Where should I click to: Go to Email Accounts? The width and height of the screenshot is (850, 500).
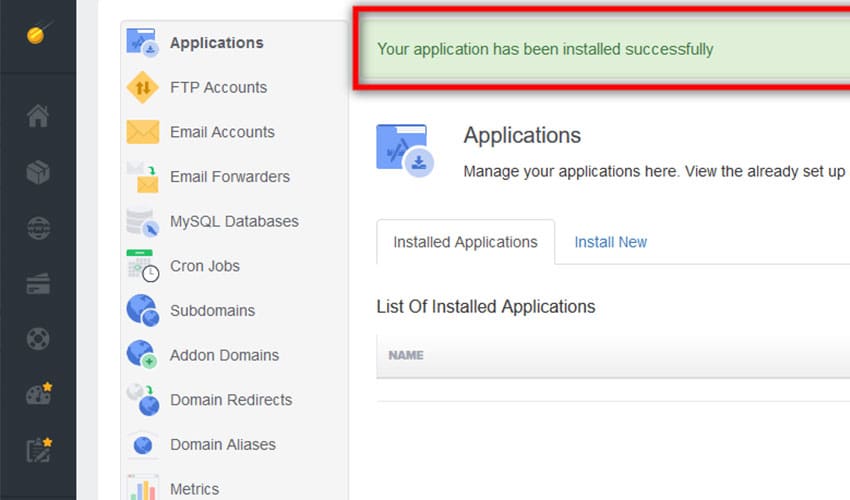pos(222,132)
